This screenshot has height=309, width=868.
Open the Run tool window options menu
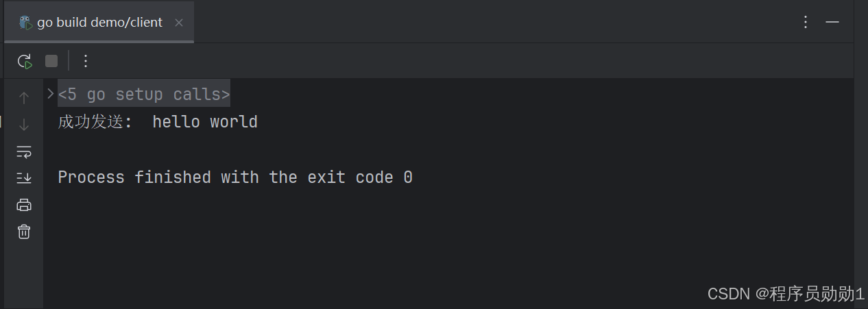coord(806,22)
